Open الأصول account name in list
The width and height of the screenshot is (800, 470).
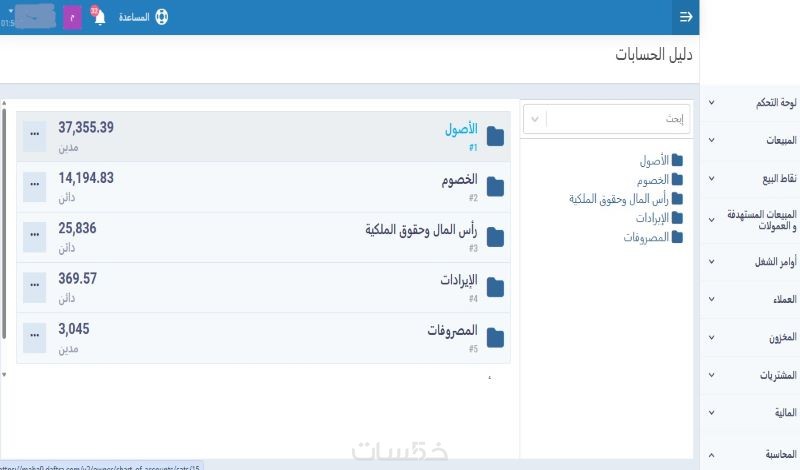(x=461, y=129)
